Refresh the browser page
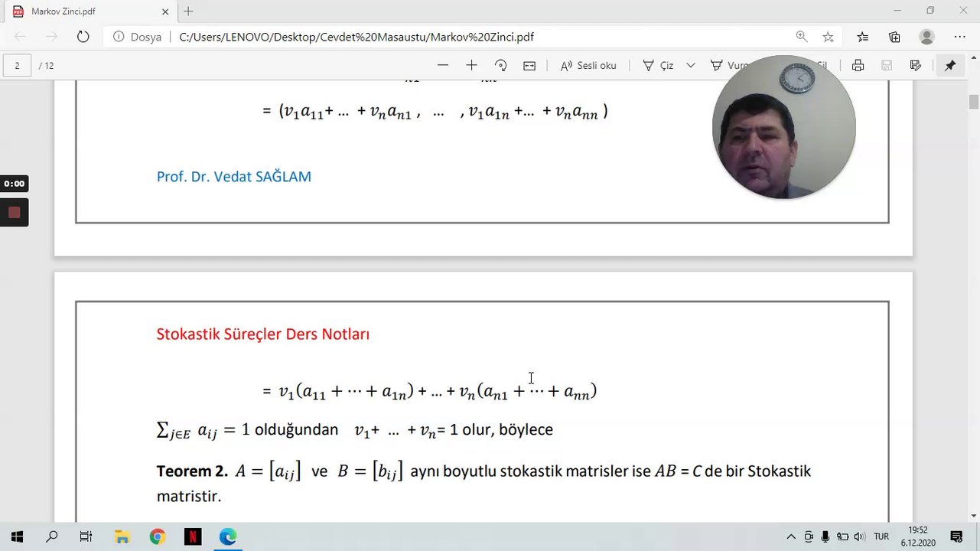Screen dimensions: 980x551 click(x=83, y=37)
